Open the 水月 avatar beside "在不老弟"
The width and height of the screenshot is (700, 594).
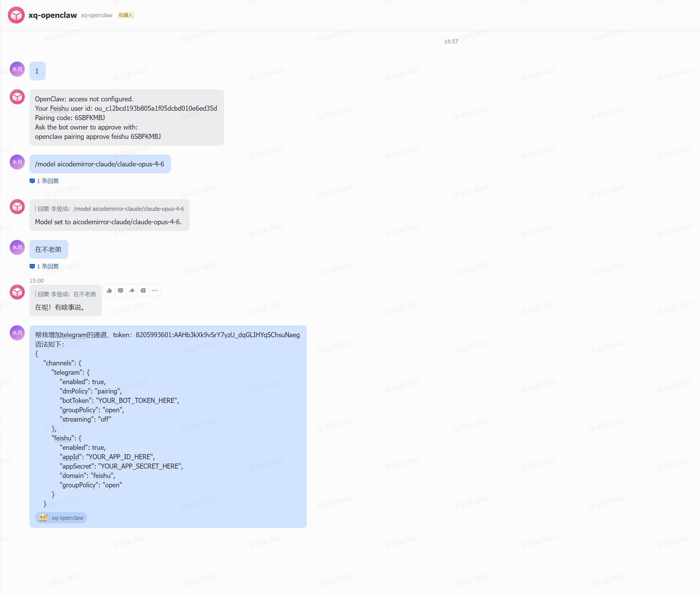tap(17, 247)
